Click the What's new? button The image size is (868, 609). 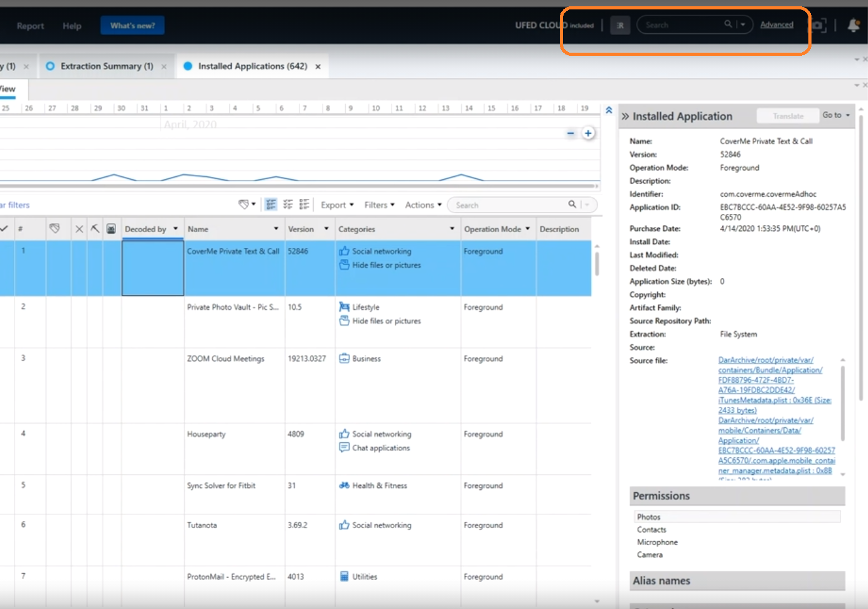(x=132, y=25)
